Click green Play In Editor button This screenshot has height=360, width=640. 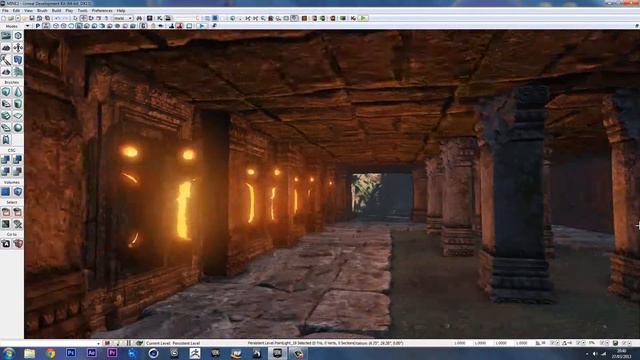tap(363, 18)
